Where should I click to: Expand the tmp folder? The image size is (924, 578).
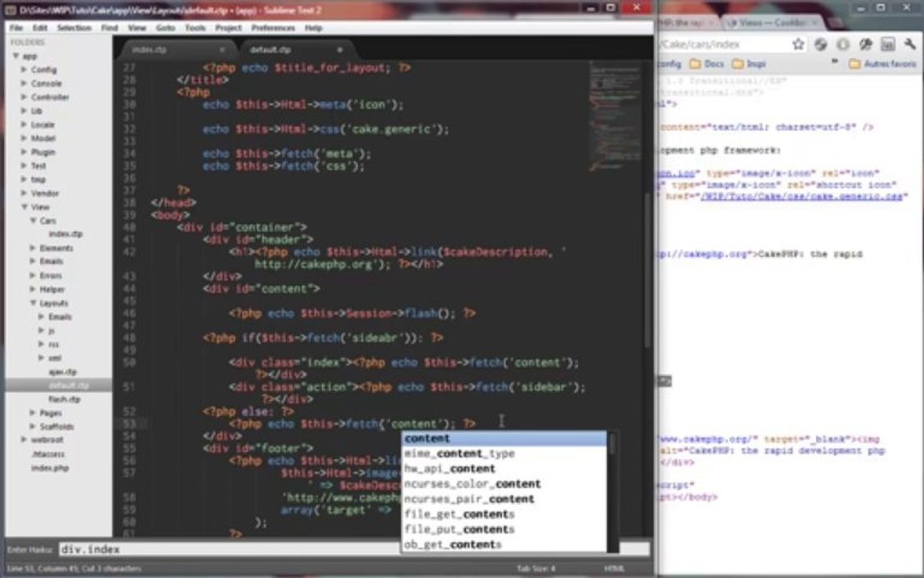24,179
